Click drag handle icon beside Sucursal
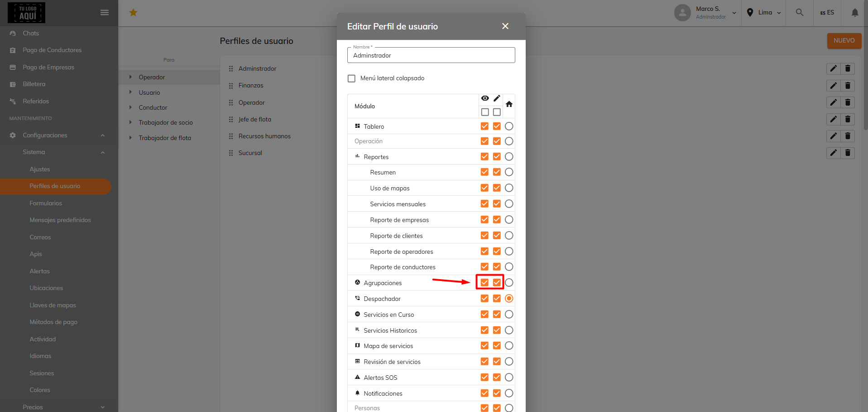868x412 pixels. point(231,153)
